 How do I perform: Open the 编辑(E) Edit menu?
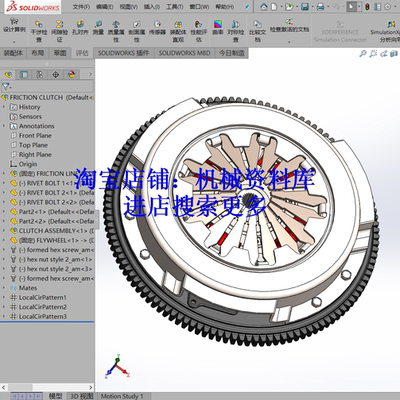coord(104,7)
